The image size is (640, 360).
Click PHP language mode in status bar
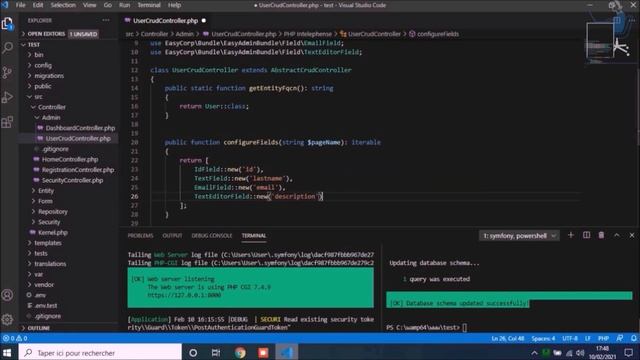click(x=603, y=338)
